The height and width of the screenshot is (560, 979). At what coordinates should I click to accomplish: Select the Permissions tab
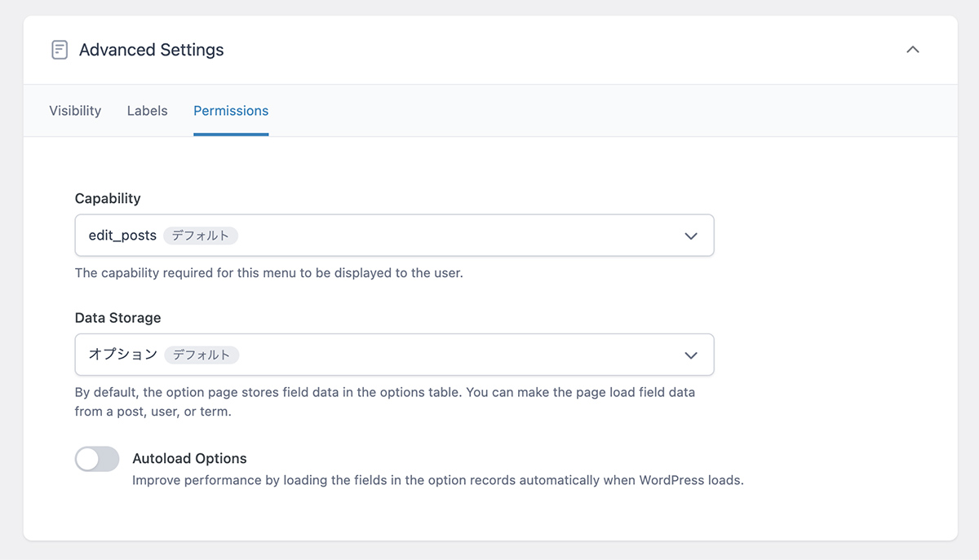[x=231, y=111]
